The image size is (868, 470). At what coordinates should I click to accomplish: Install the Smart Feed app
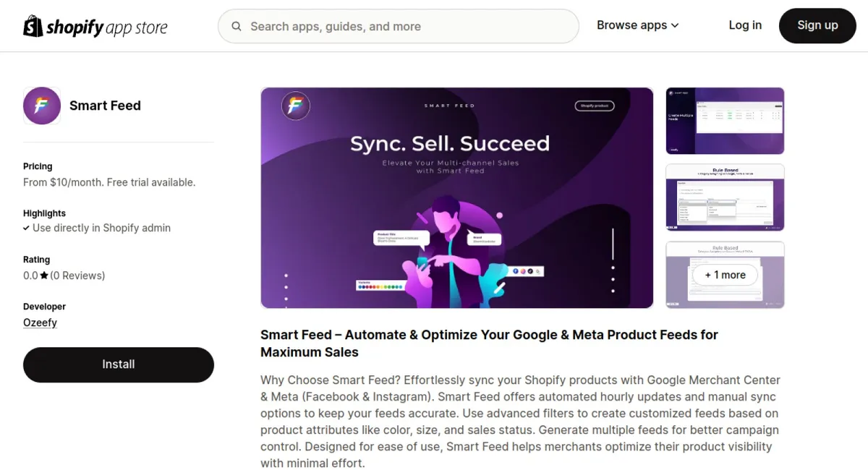pyautogui.click(x=119, y=364)
